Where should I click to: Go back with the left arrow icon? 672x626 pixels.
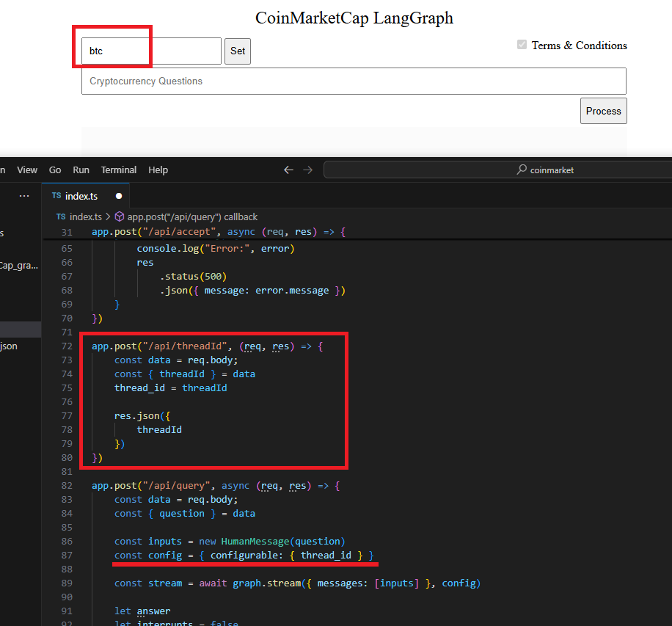(x=288, y=170)
